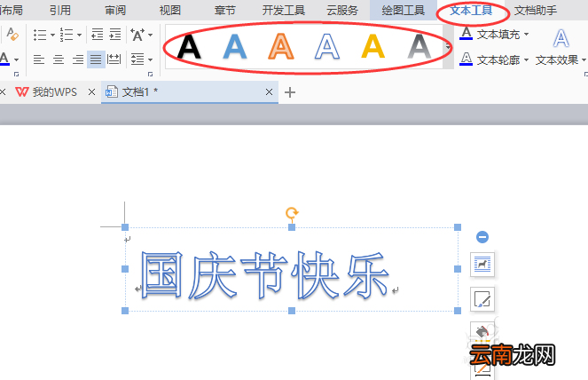Screen dimensions: 588x380
Task: Open the layout options wrap text icon
Action: [x=482, y=265]
